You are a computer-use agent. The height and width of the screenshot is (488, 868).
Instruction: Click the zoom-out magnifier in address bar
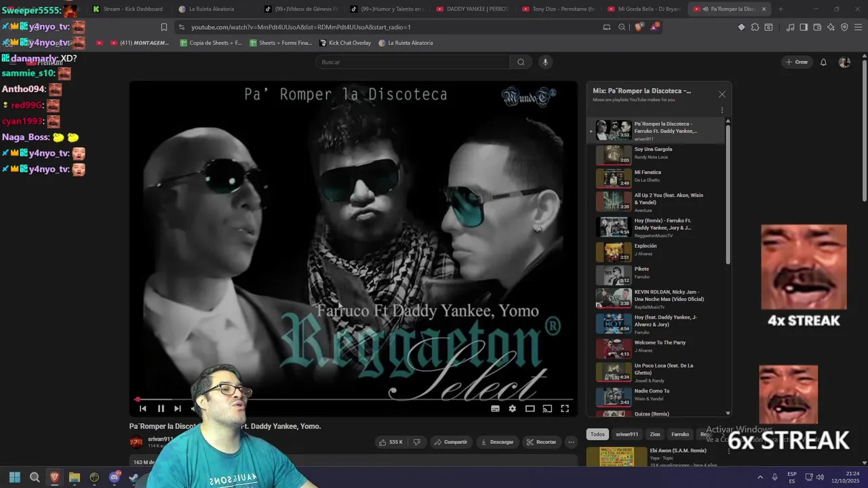(622, 27)
